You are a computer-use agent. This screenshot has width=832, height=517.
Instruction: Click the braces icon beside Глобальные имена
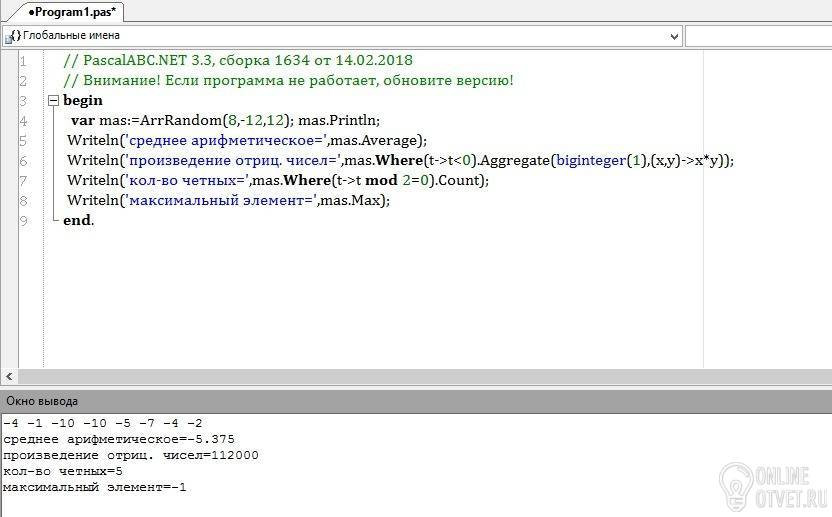pos(12,36)
